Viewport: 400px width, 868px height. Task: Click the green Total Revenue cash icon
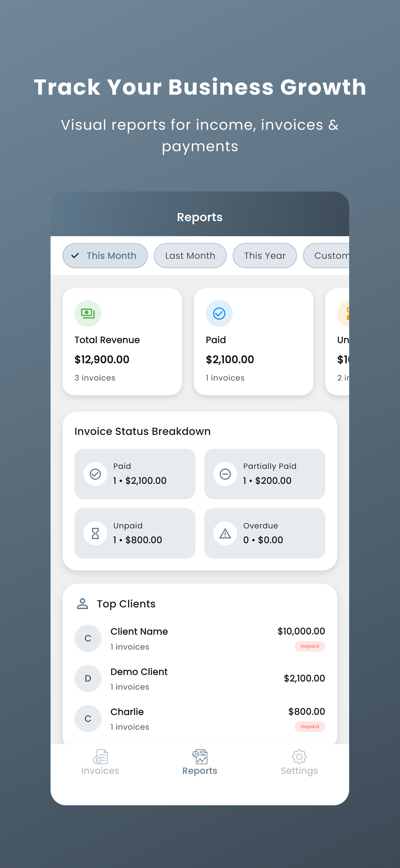click(x=88, y=313)
